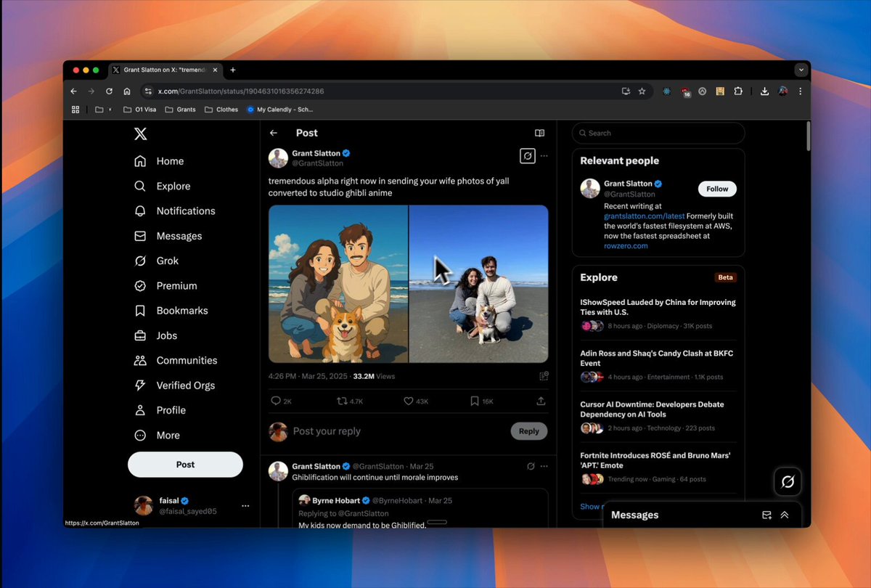The width and height of the screenshot is (871, 588).
Task: Open the Ghibli anime image
Action: [x=338, y=284]
